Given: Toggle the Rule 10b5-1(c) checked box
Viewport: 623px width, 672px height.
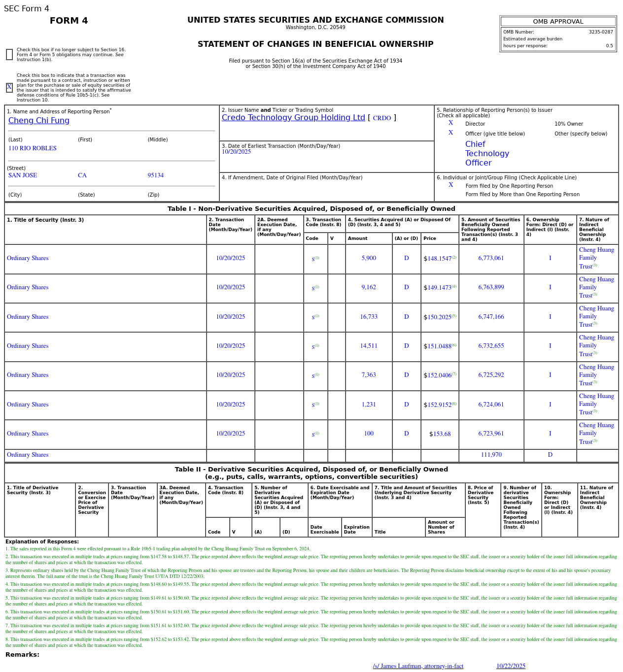Looking at the screenshot, I should (x=9, y=88).
